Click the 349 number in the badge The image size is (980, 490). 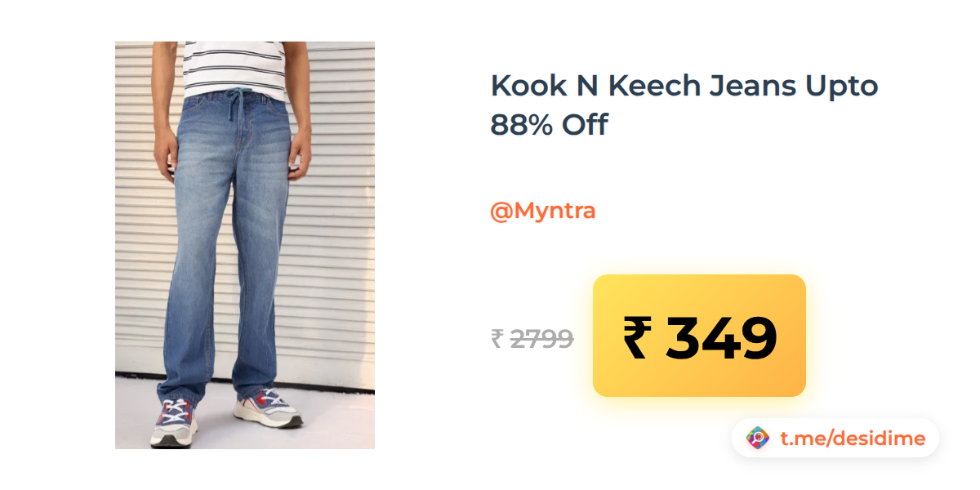click(721, 337)
